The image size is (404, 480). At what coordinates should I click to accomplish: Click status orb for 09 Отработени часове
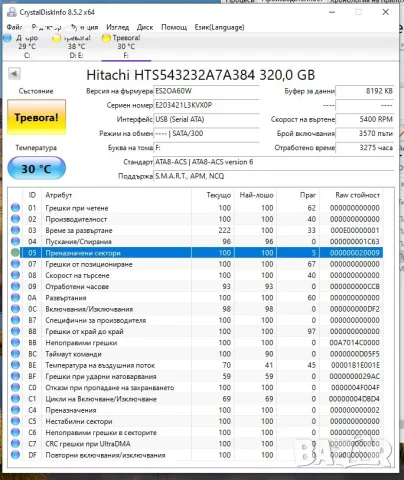pyautogui.click(x=15, y=286)
